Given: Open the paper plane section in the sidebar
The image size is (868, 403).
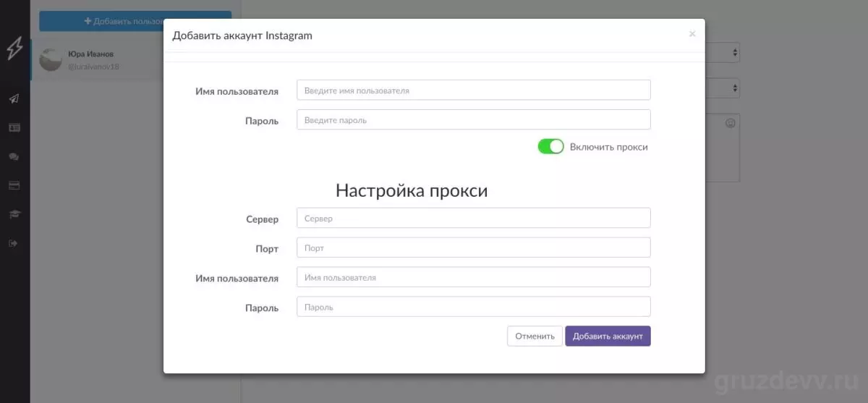Looking at the screenshot, I should tap(14, 99).
